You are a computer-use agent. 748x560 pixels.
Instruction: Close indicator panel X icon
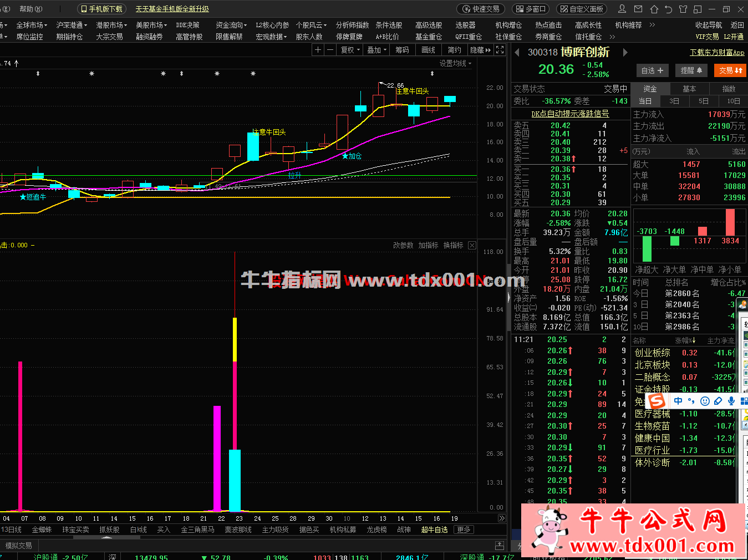coord(472,245)
